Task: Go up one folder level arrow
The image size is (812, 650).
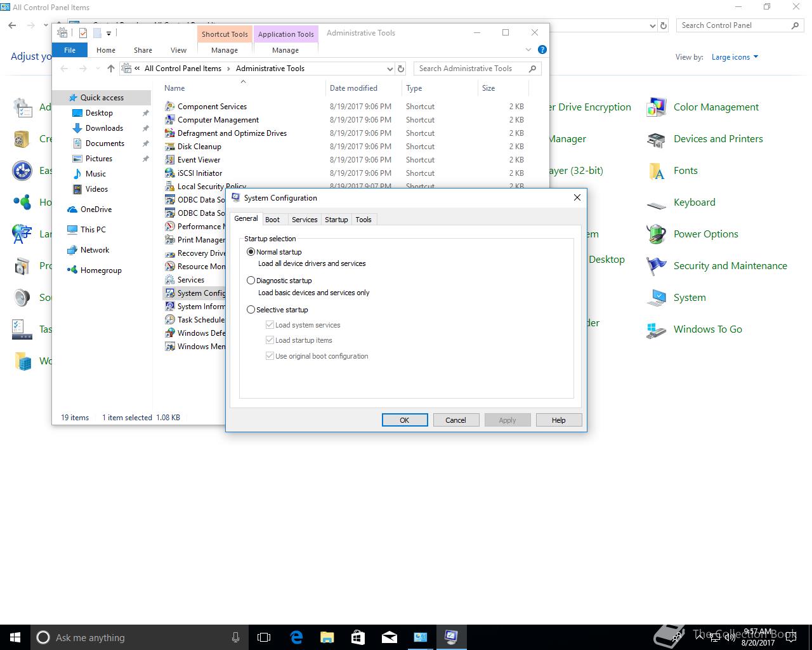Action: 111,69
